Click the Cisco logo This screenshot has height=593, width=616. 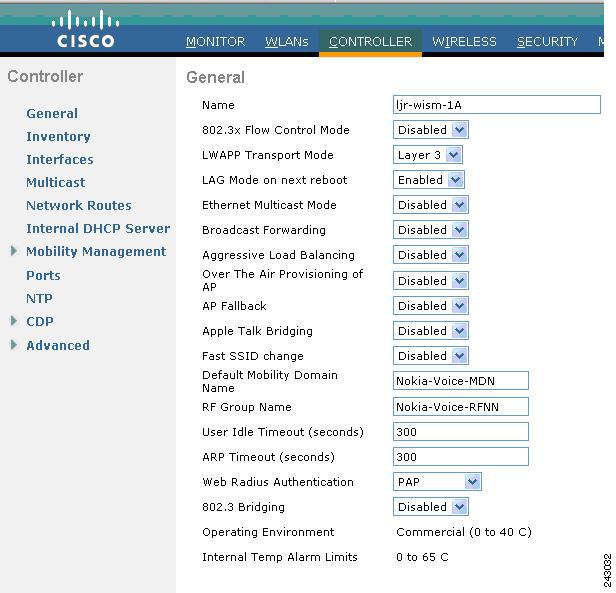coord(86,29)
